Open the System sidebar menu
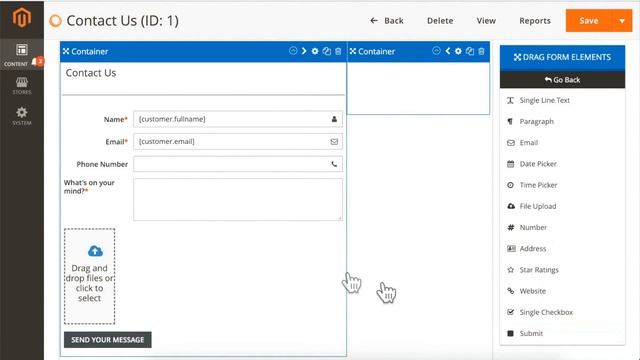640x360 pixels. [22, 116]
